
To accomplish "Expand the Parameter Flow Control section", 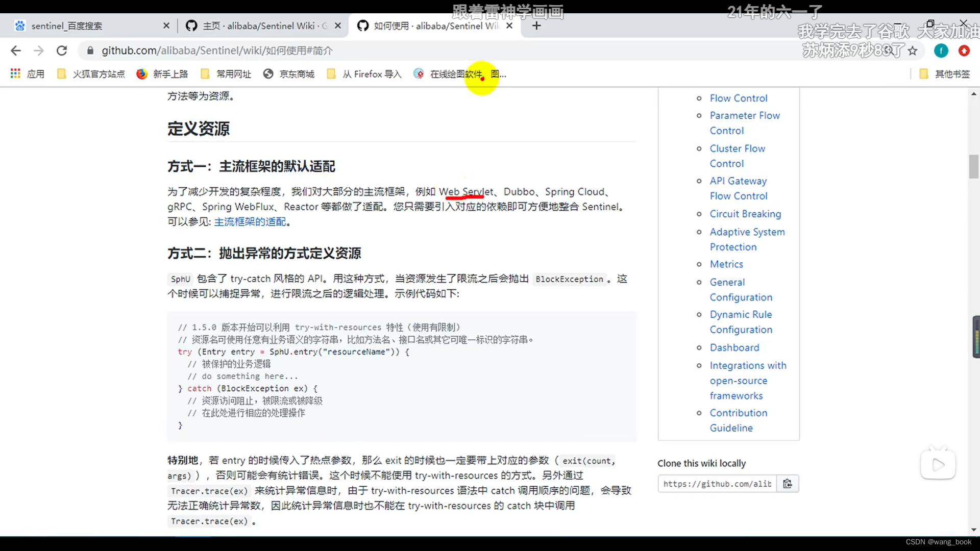I will pos(745,122).
